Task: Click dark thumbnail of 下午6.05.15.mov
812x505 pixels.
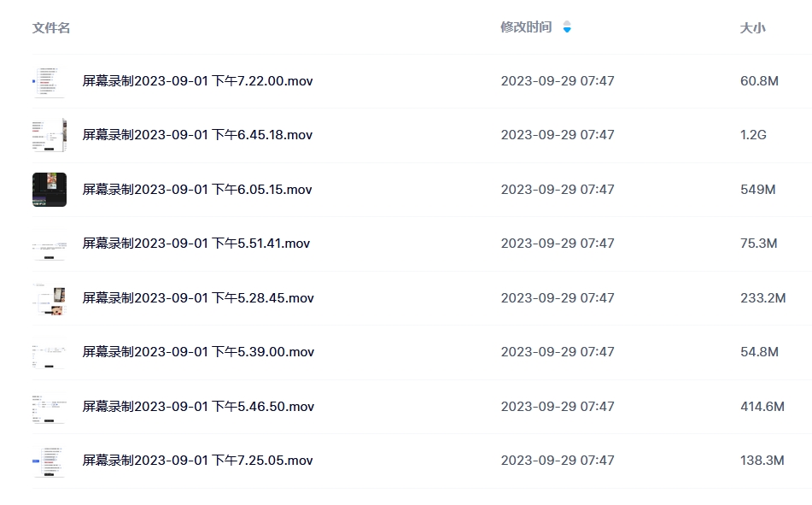Action: coord(50,190)
